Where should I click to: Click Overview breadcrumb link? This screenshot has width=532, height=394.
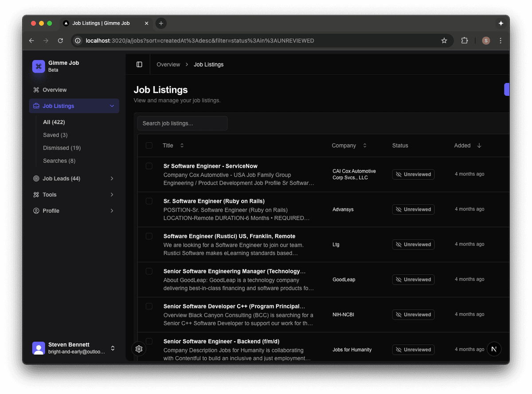(x=168, y=64)
